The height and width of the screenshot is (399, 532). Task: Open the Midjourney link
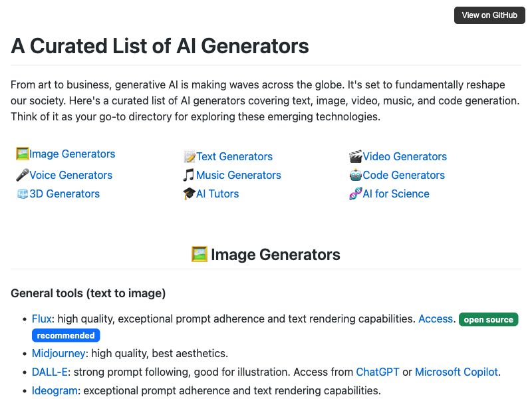point(59,354)
